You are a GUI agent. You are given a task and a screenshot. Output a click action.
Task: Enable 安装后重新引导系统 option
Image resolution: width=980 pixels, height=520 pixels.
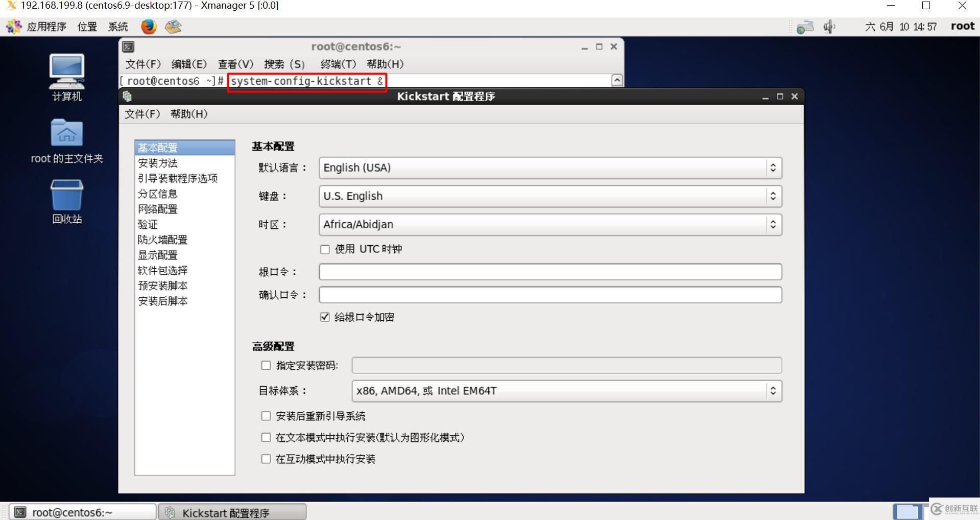(x=266, y=416)
